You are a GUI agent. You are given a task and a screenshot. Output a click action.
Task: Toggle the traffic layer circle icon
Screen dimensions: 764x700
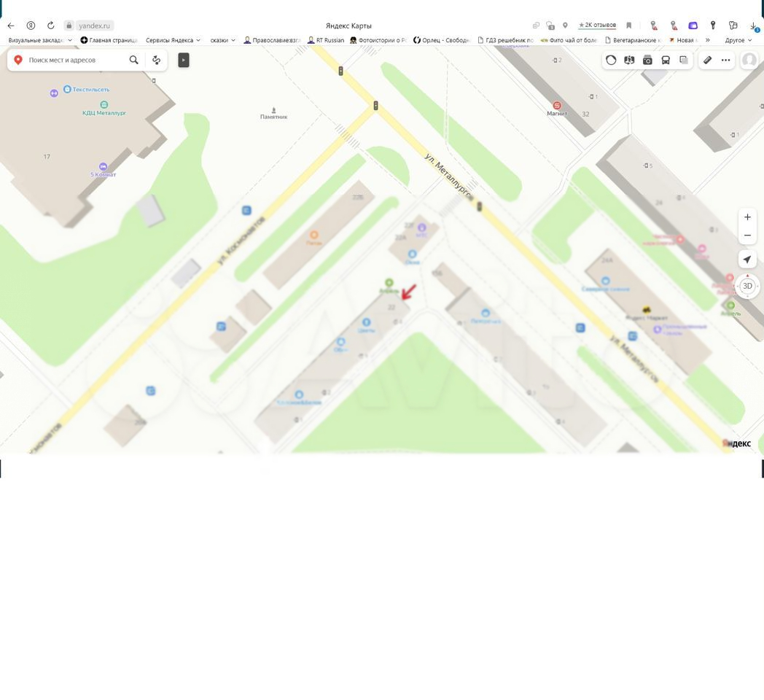pyautogui.click(x=611, y=60)
